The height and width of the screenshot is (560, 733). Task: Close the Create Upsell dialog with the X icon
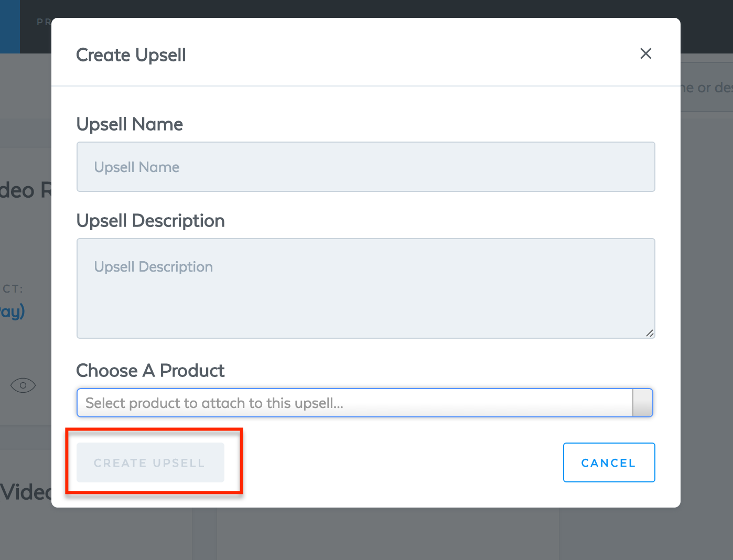(645, 53)
